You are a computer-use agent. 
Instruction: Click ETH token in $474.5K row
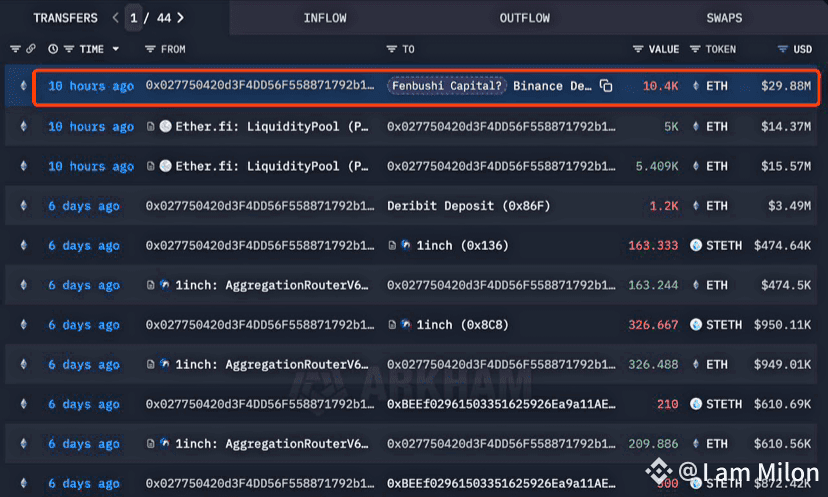click(717, 285)
